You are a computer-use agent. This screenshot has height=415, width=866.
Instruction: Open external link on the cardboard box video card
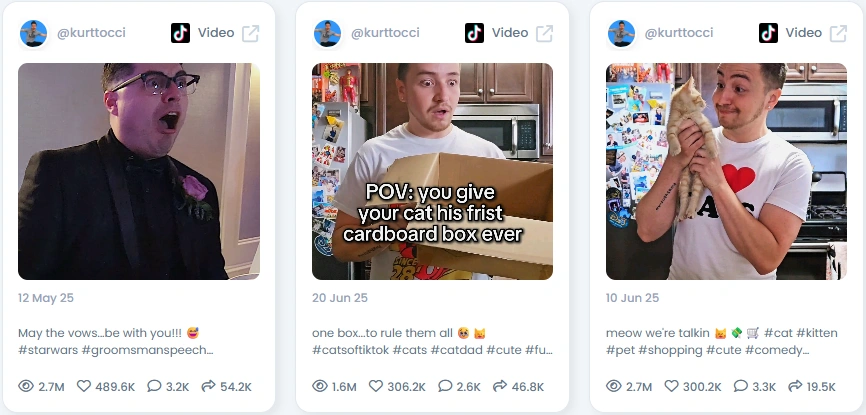click(545, 33)
